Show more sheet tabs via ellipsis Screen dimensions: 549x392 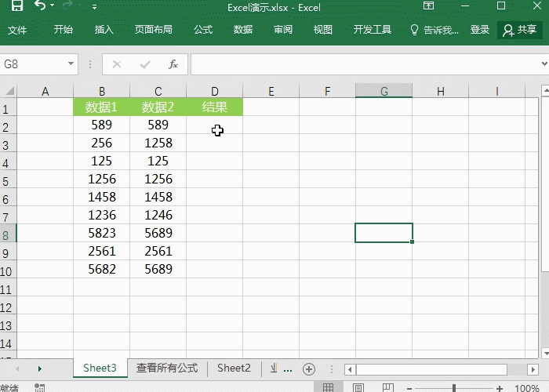point(288,369)
